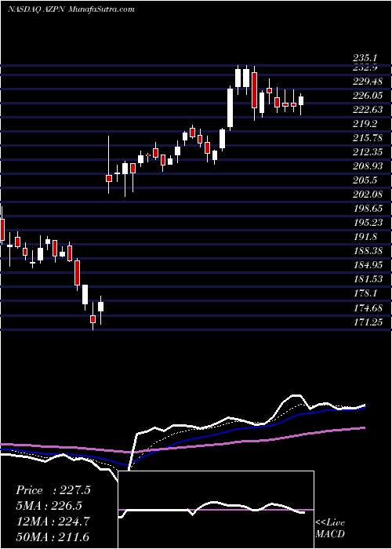392x549 pixels.
Task: Select the 229.48 price axis label
Action: click(x=367, y=82)
